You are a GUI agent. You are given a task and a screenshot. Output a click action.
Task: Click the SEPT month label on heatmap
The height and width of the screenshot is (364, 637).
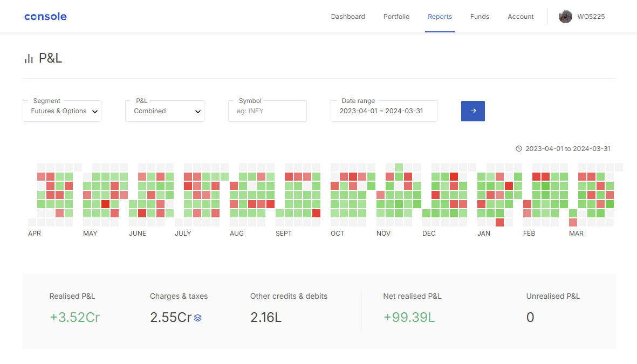(x=284, y=233)
